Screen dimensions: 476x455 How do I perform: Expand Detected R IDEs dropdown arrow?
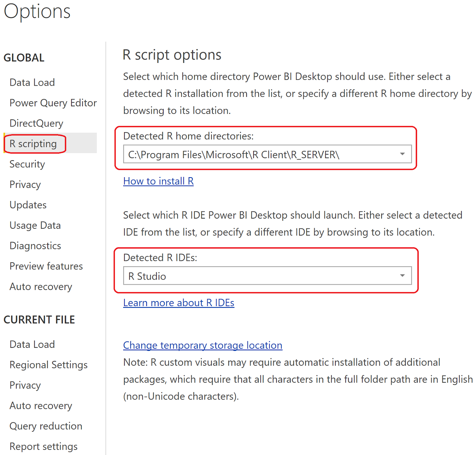point(402,275)
